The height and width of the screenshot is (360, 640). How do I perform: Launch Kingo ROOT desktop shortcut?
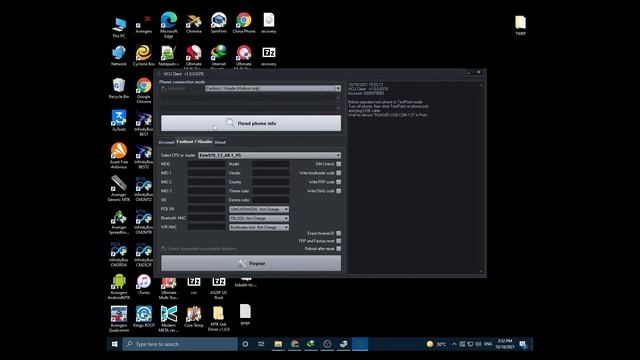(144, 317)
